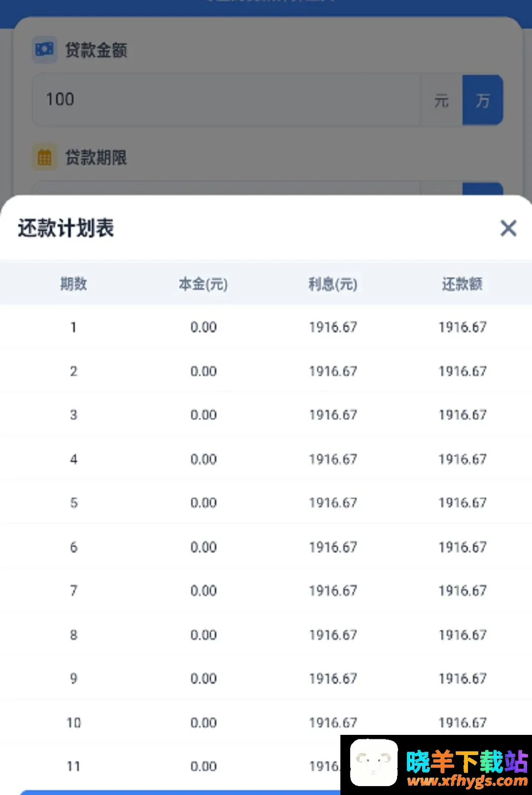Click the 贷款金额 banknote icon
Image resolution: width=532 pixels, height=795 pixels.
point(44,49)
